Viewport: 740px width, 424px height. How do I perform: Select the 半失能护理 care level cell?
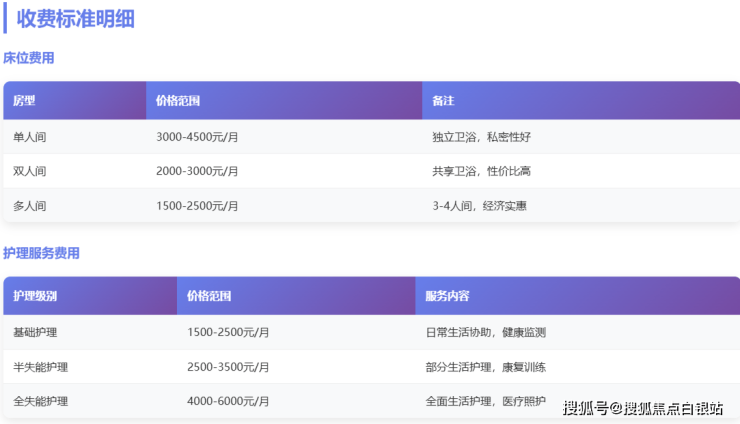pos(40,367)
